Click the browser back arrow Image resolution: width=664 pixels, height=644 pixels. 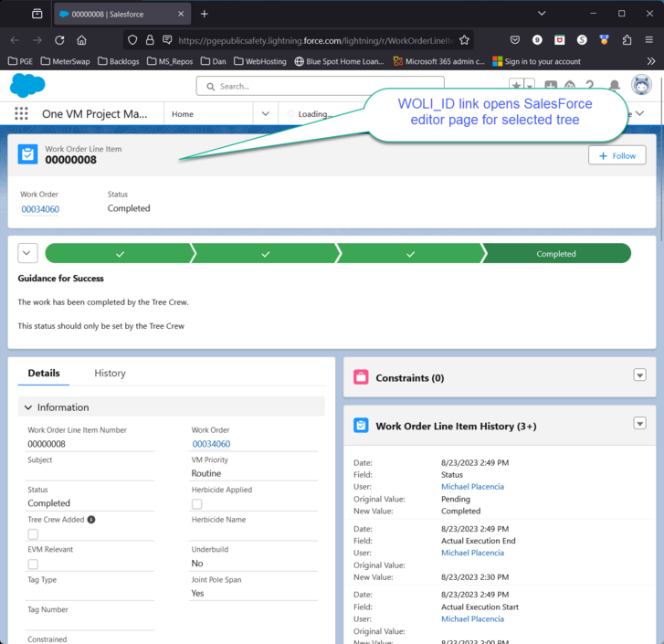pos(15,40)
